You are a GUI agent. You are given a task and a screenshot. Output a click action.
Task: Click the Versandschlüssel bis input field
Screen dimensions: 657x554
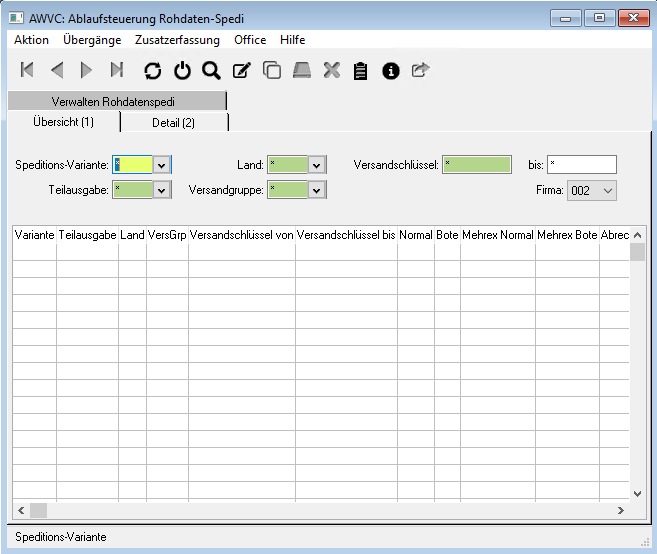coord(581,165)
